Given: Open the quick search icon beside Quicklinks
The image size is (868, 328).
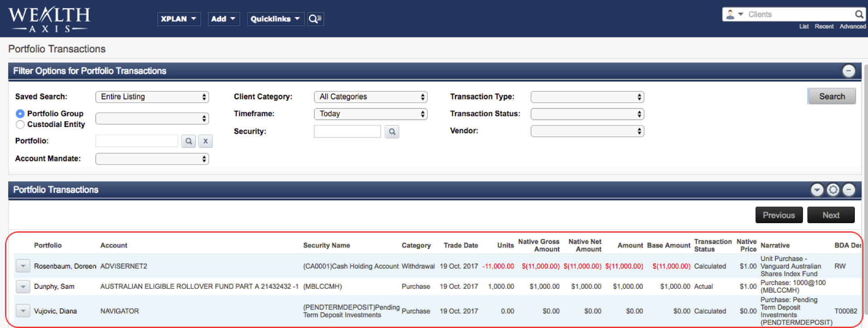Looking at the screenshot, I should point(315,19).
